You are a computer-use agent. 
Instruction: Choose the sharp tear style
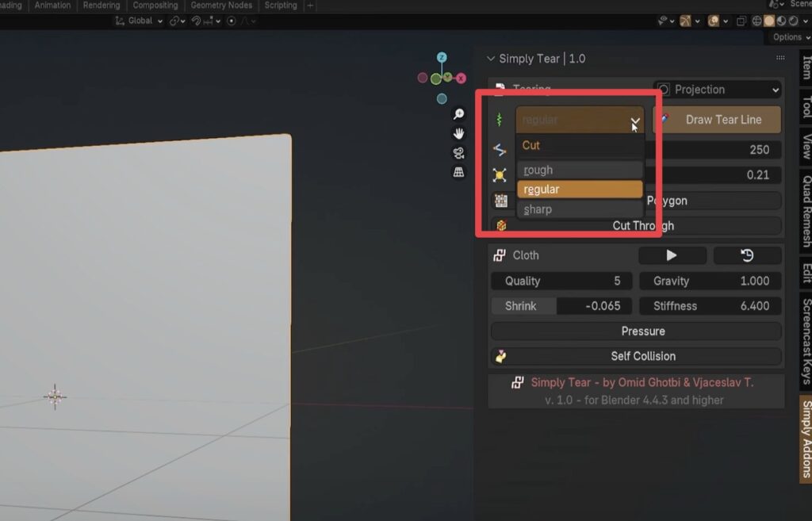(x=580, y=209)
